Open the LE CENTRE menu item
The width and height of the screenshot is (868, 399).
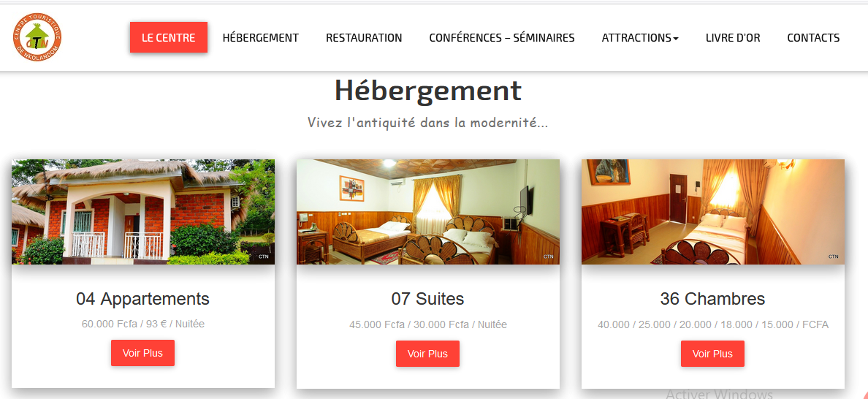tap(169, 37)
